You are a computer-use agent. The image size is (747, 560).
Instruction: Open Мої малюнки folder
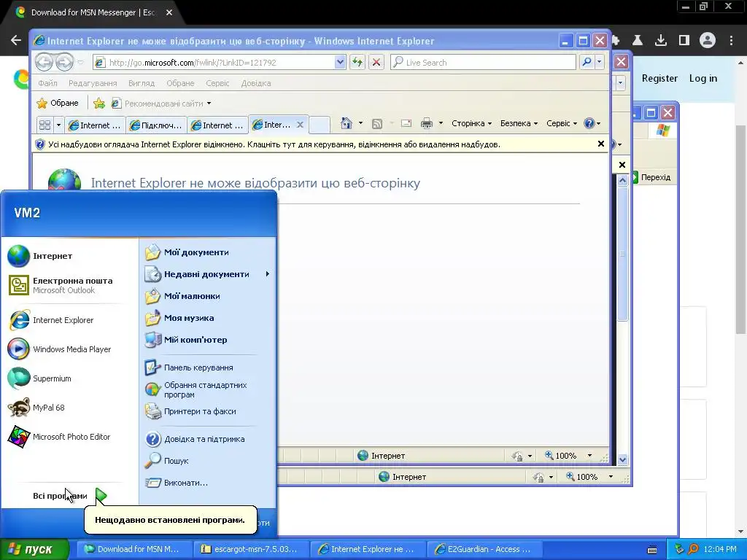point(182,296)
